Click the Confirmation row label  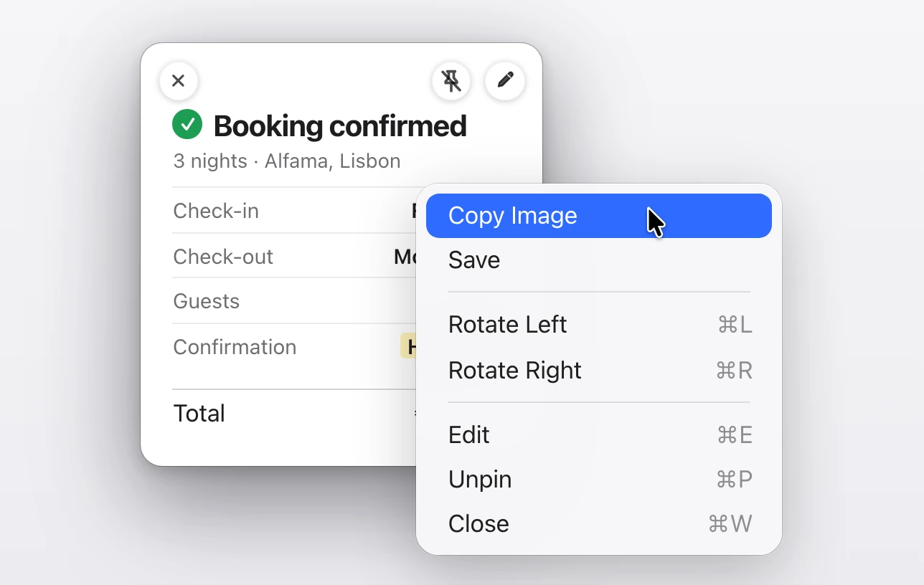[x=235, y=347]
